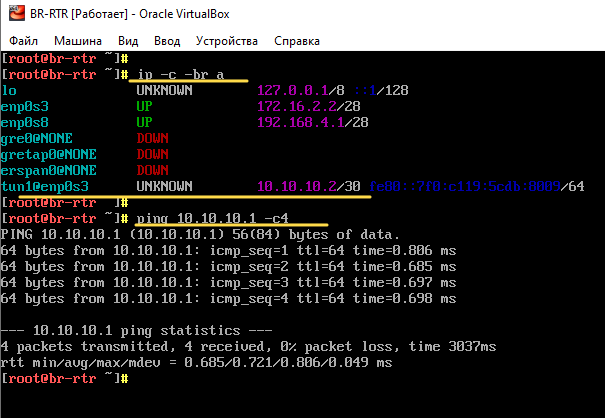The width and height of the screenshot is (605, 418).
Task: Click the VirtualBox icon in title bar
Action: 14,14
